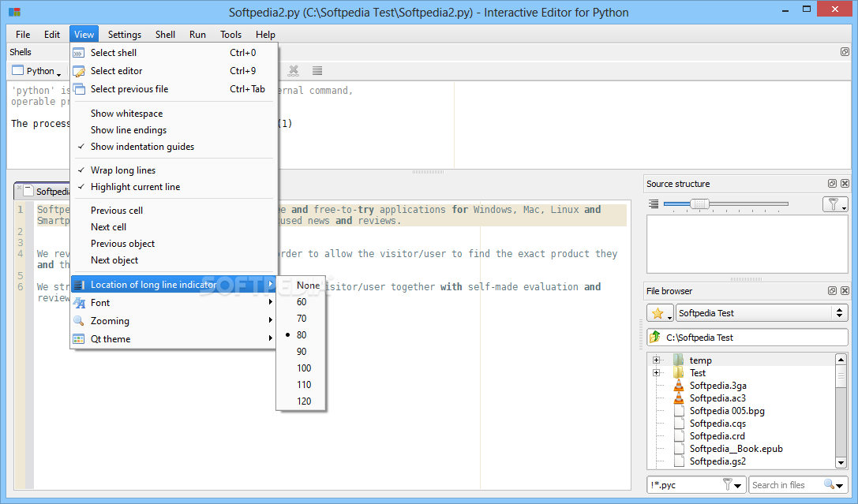Image resolution: width=858 pixels, height=504 pixels.
Task: Close the Source structure panel
Action: tap(845, 184)
